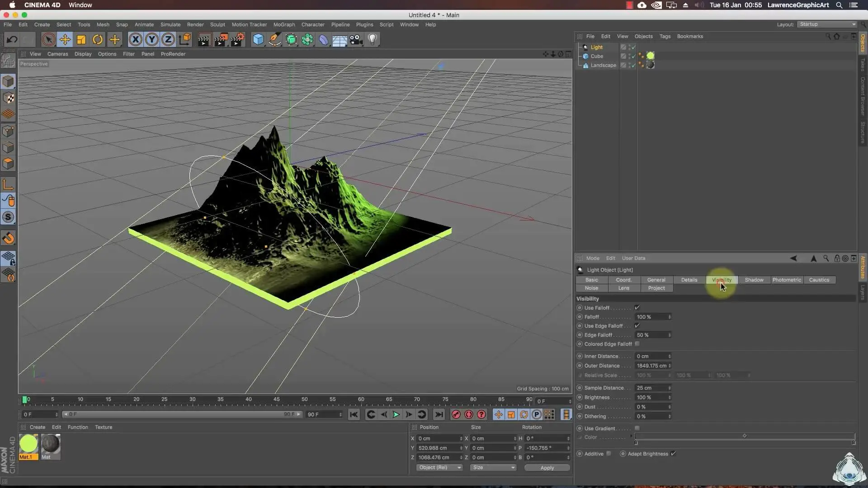This screenshot has height=488, width=868.
Task: Play animation forwards
Action: pos(396,414)
